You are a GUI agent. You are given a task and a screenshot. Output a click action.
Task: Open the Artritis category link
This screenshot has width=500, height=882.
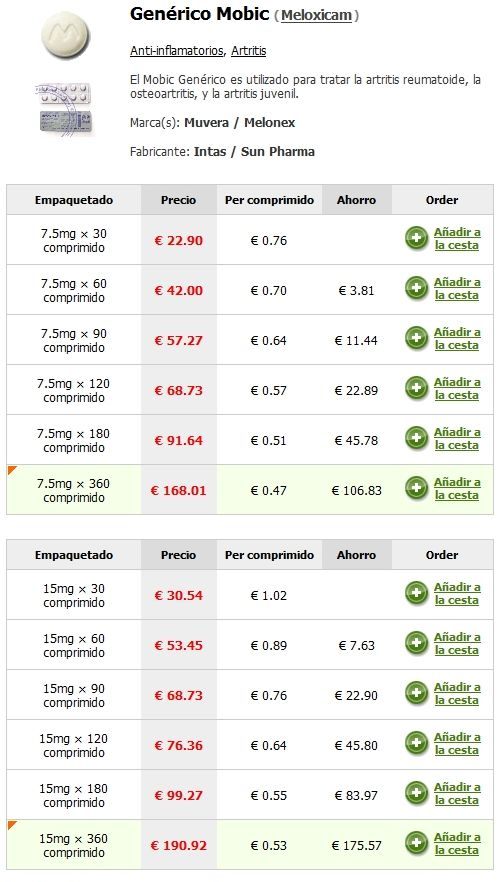click(249, 51)
